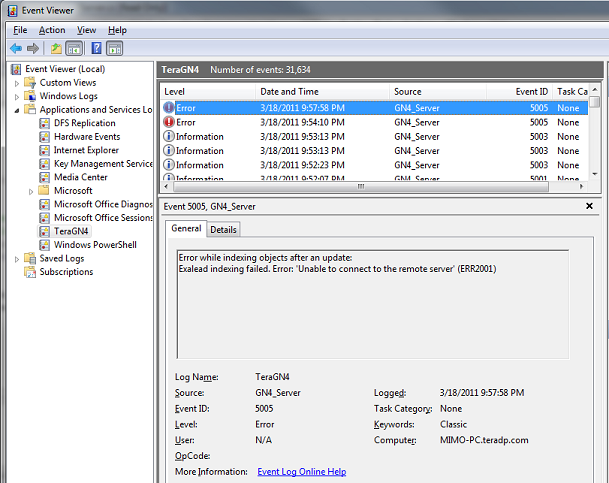Viewport: 609px width, 483px height.
Task: Click the Classic keywords value
Action: 453,424
